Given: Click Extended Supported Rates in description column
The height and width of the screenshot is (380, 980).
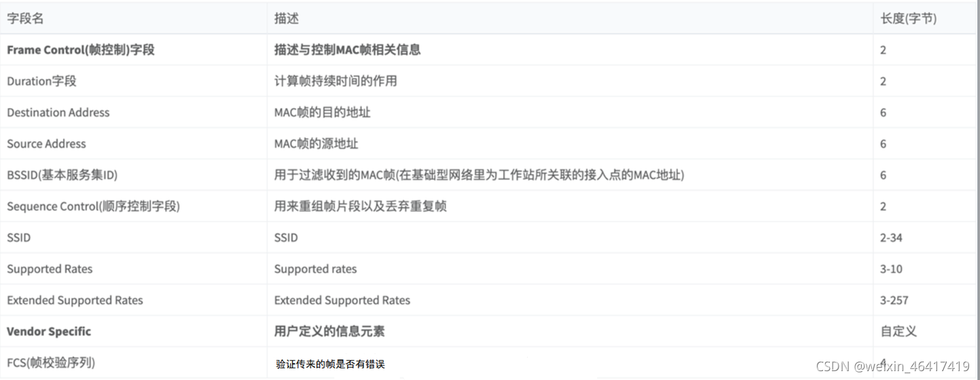Looking at the screenshot, I should [342, 300].
